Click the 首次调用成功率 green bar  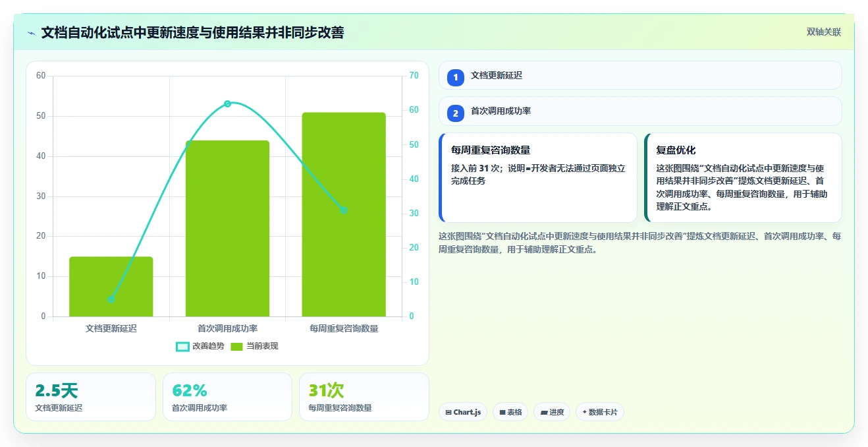pyautogui.click(x=228, y=229)
